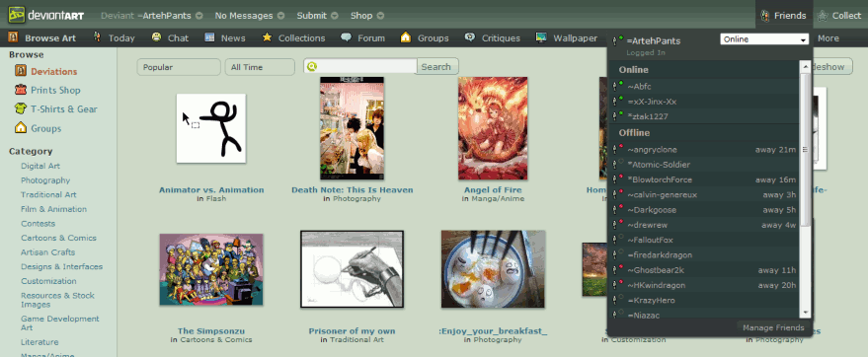Select friend =KrazyHero in the list
Viewport: 868px width, 357px height.
pos(704,300)
